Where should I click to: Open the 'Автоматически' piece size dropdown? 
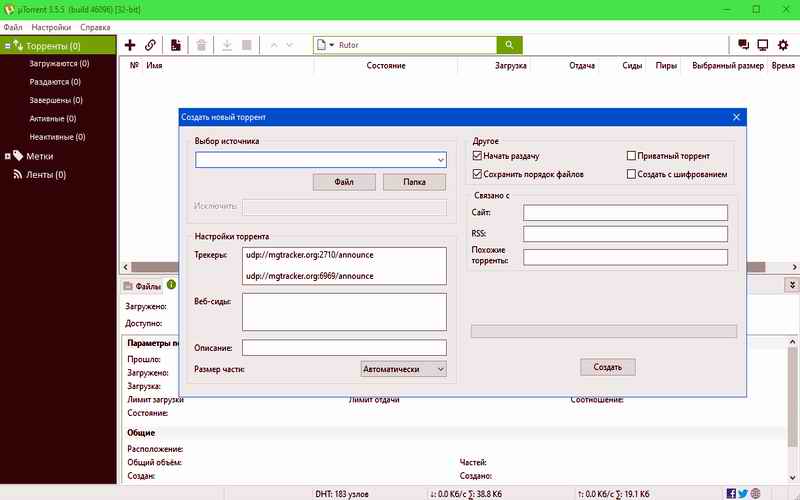click(x=403, y=369)
